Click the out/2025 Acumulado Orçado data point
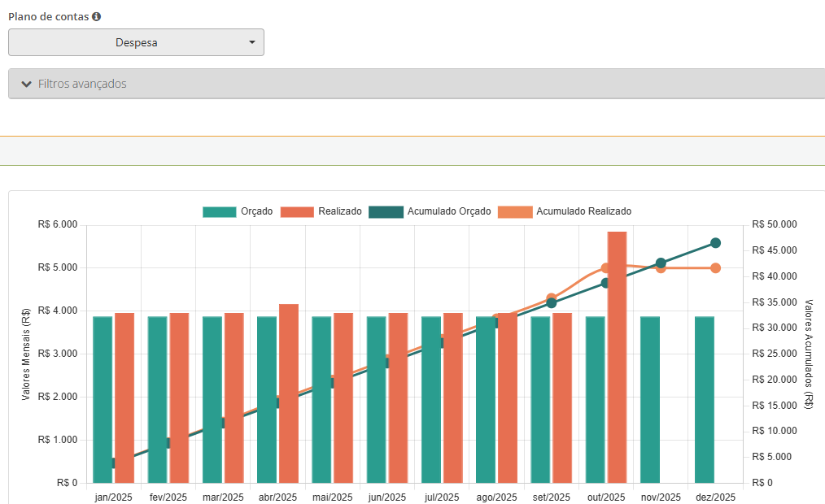 [x=606, y=283]
